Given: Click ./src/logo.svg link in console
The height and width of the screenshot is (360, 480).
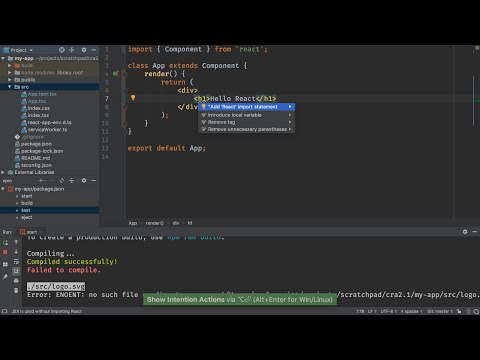Looking at the screenshot, I should coord(56,286).
